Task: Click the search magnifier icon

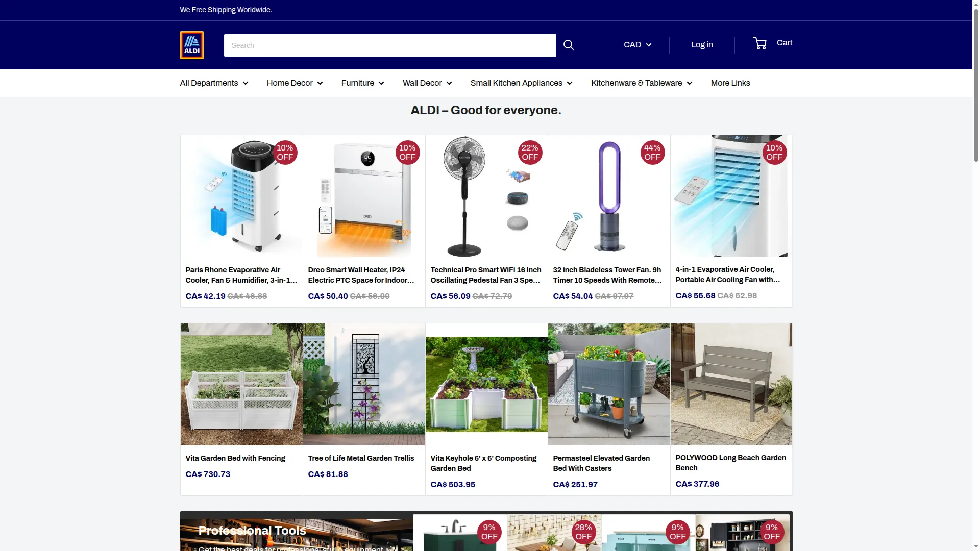Action: coord(568,45)
